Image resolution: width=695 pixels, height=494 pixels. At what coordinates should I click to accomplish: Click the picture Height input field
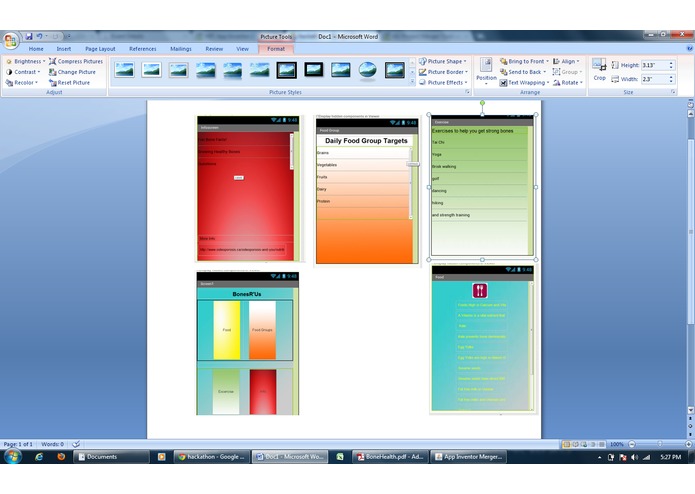click(654, 65)
